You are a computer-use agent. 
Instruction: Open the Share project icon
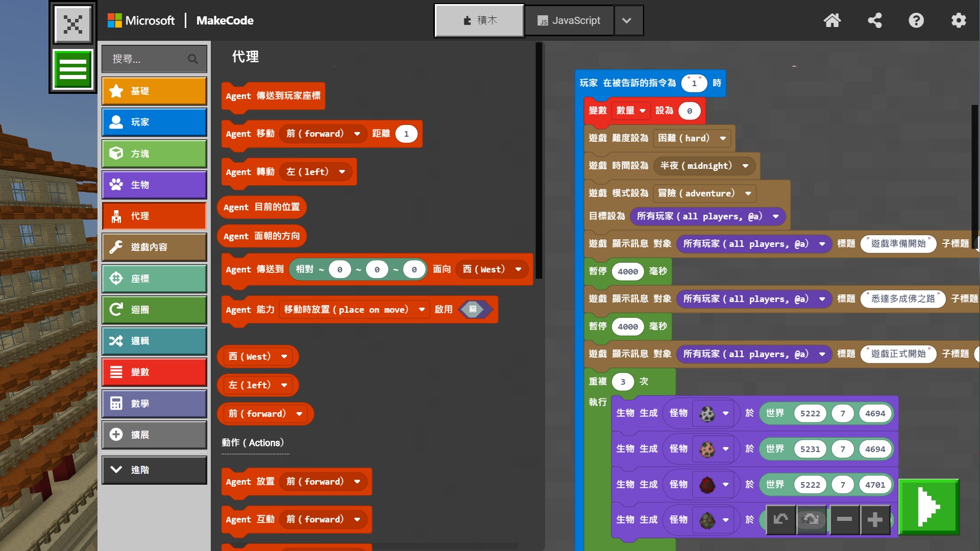click(874, 20)
